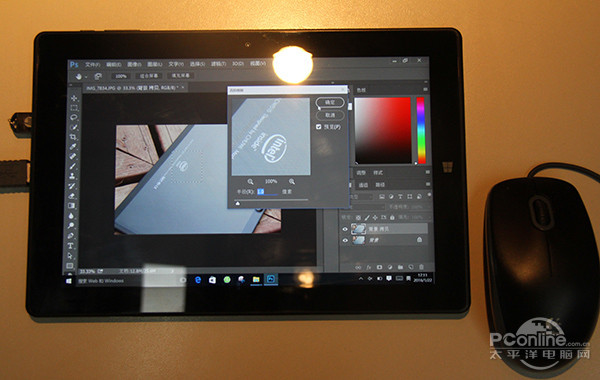Select the Move tool in the toolbox
Image resolution: width=600 pixels, height=380 pixels.
(x=74, y=98)
